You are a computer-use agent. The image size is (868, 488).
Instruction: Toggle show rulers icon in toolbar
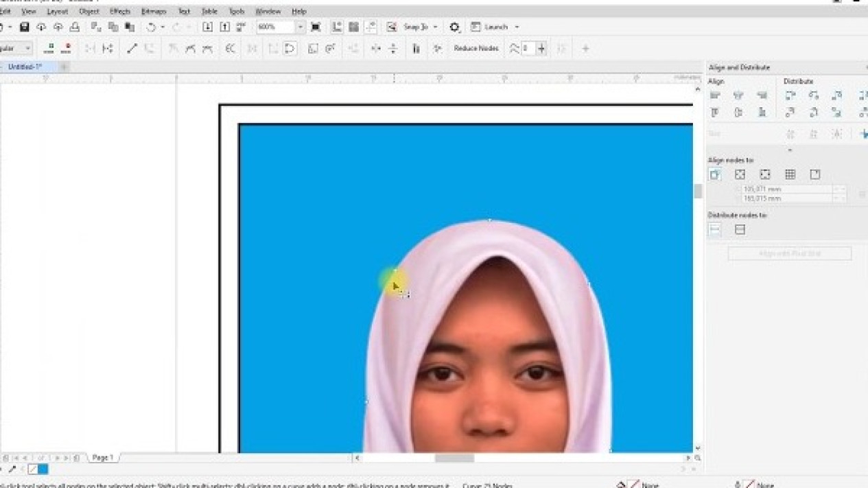(x=337, y=27)
